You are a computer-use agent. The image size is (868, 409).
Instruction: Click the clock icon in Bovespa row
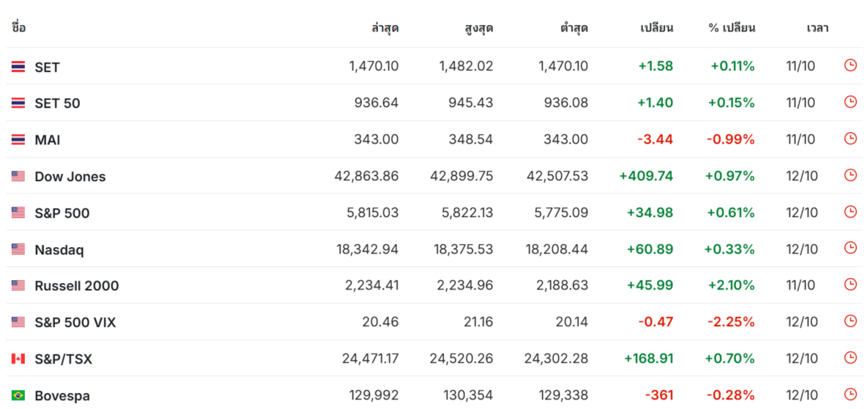(850, 394)
